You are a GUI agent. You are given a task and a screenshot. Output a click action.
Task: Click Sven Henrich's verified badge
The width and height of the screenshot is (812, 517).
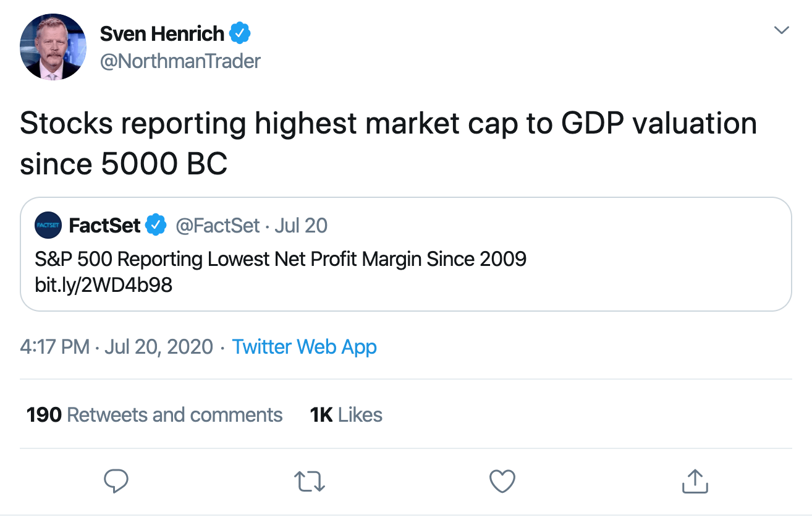coord(240,33)
